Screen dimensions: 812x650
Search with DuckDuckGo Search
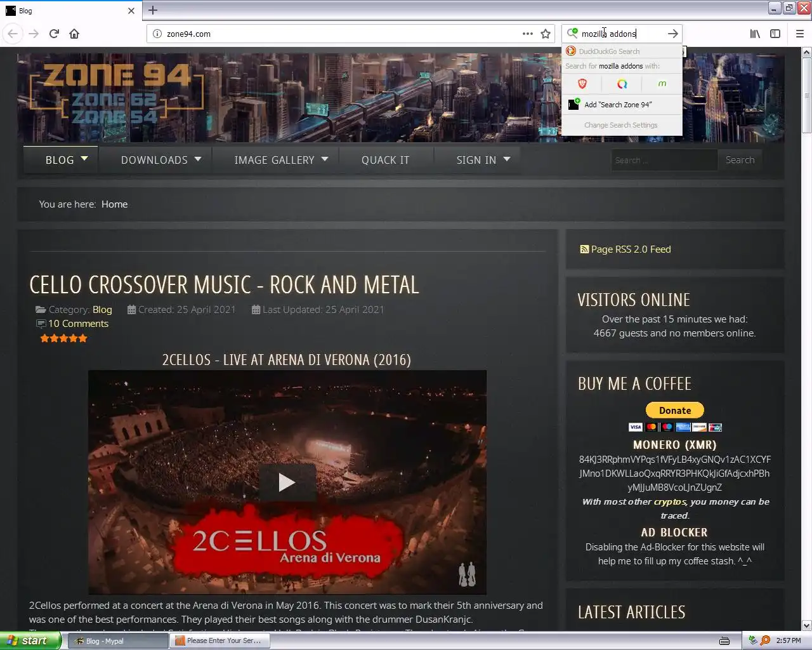pyautogui.click(x=622, y=51)
